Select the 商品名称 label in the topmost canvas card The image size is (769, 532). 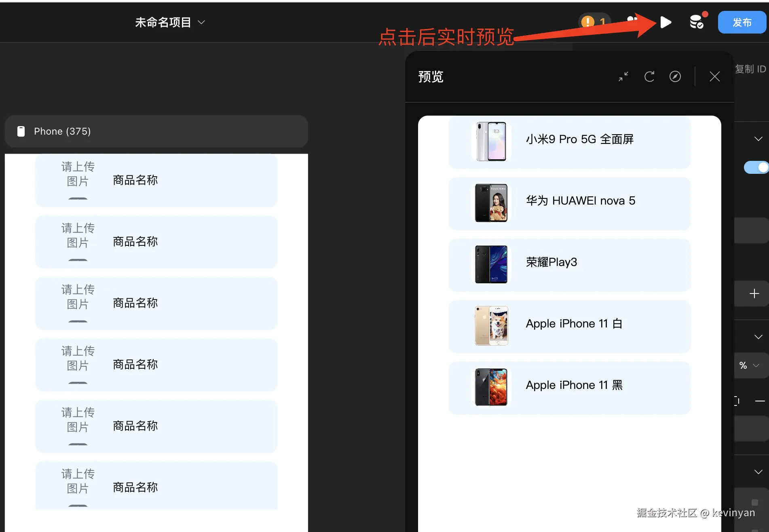click(x=135, y=180)
